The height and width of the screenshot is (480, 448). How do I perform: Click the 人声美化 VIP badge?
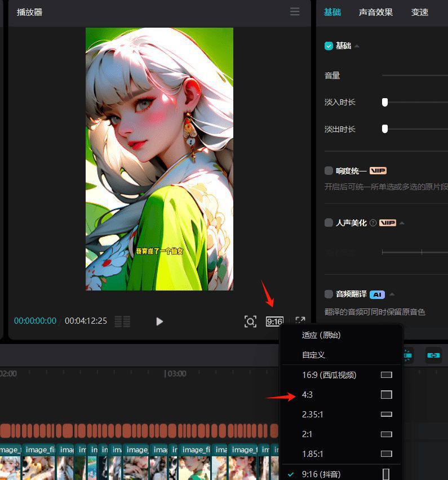pos(388,223)
